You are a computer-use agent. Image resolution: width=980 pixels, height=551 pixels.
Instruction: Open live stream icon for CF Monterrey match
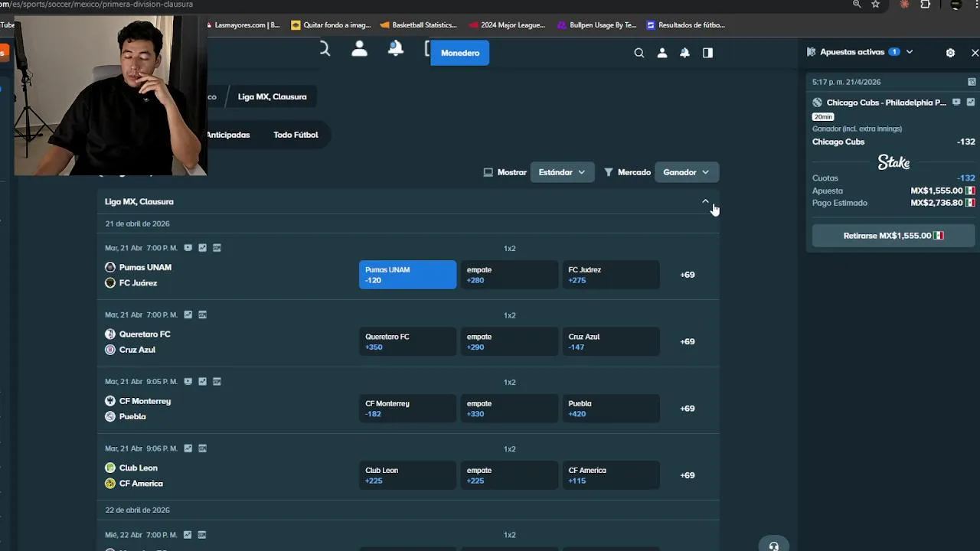pos(188,381)
